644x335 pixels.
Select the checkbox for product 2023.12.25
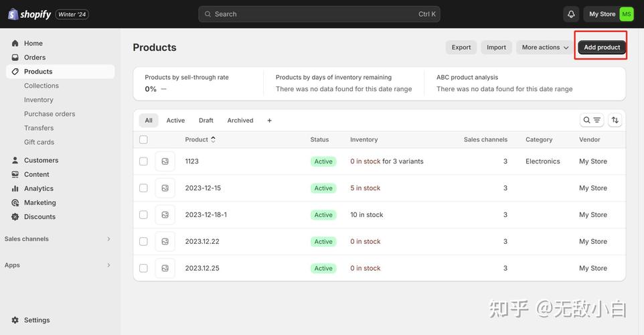[x=143, y=268]
